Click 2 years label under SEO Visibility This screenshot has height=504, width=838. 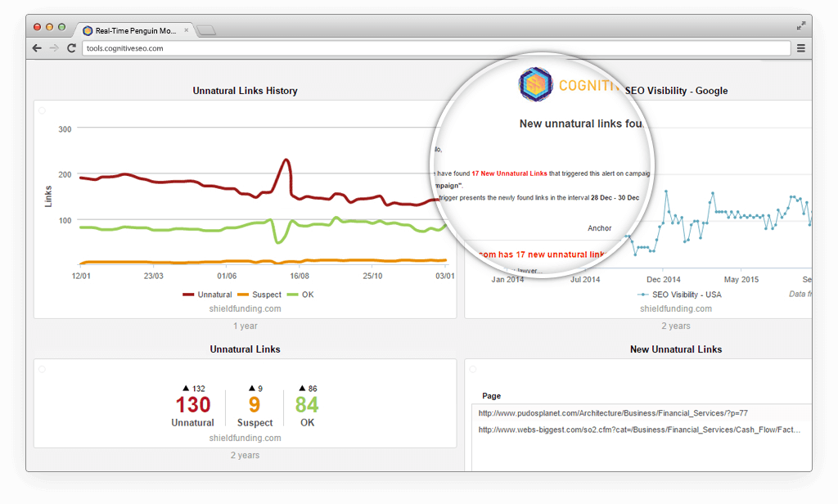(x=676, y=326)
